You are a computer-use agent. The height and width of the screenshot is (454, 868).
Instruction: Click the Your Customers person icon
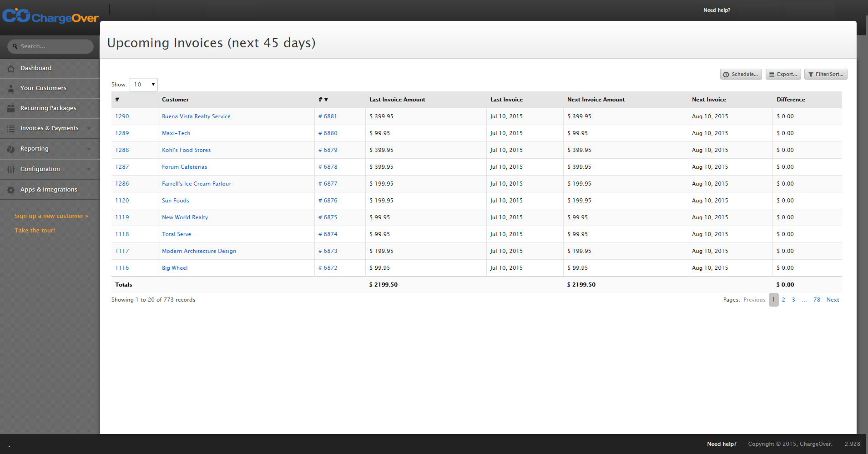click(11, 89)
